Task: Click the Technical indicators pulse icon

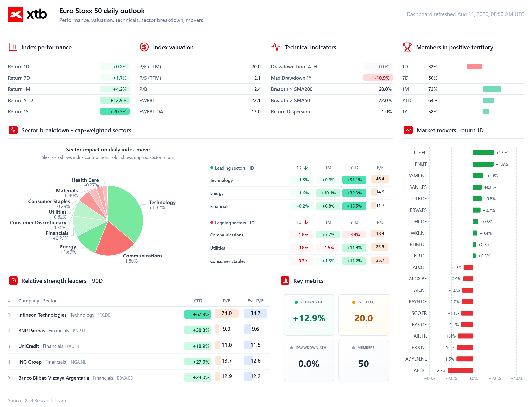Action: click(276, 47)
